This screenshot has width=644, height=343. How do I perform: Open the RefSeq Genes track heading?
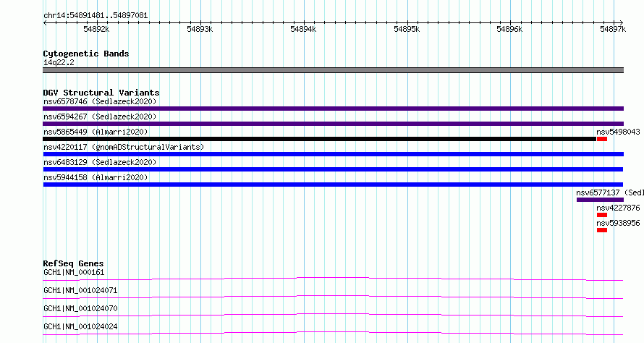pyautogui.click(x=74, y=263)
